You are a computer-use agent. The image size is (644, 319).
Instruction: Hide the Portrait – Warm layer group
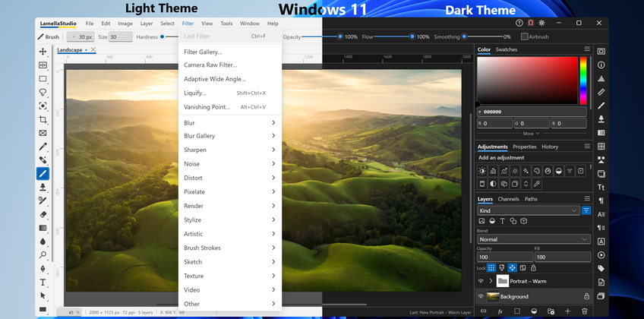(481, 281)
